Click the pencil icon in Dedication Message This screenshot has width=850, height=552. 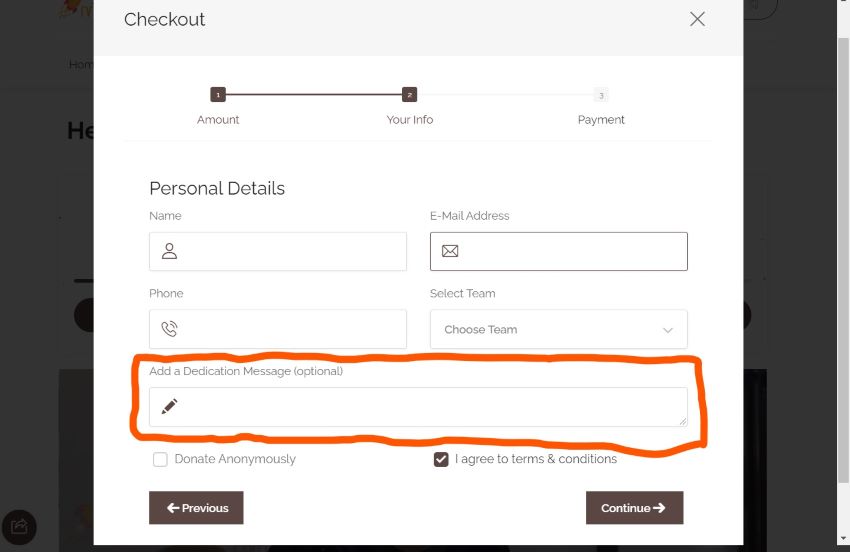click(169, 406)
